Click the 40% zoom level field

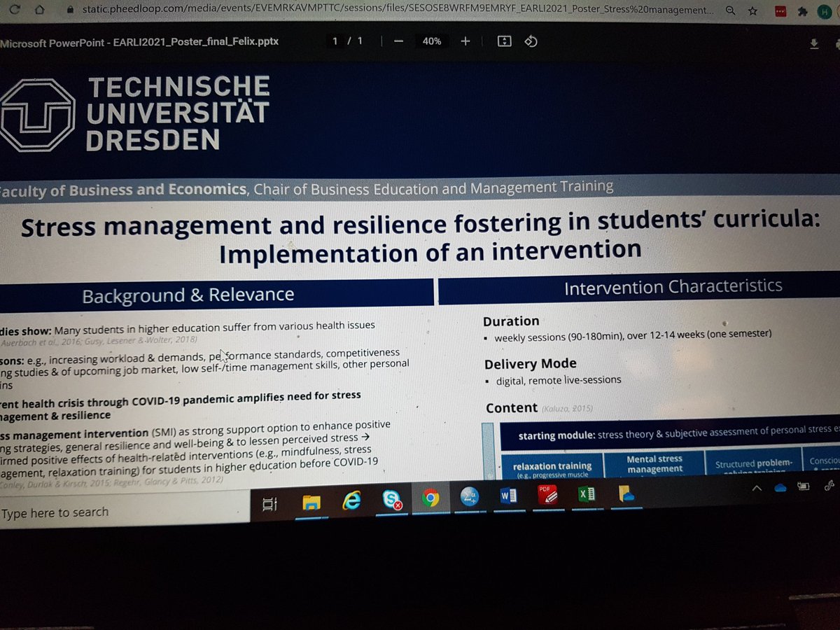(x=432, y=41)
